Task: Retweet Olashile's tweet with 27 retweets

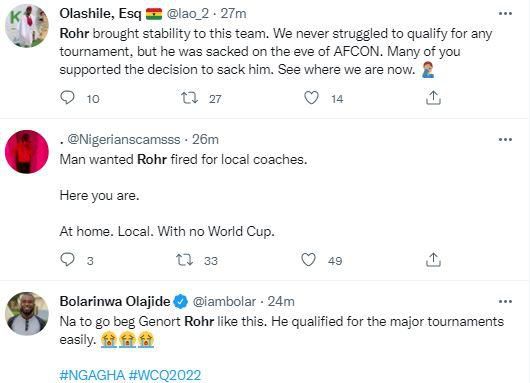Action: tap(189, 98)
